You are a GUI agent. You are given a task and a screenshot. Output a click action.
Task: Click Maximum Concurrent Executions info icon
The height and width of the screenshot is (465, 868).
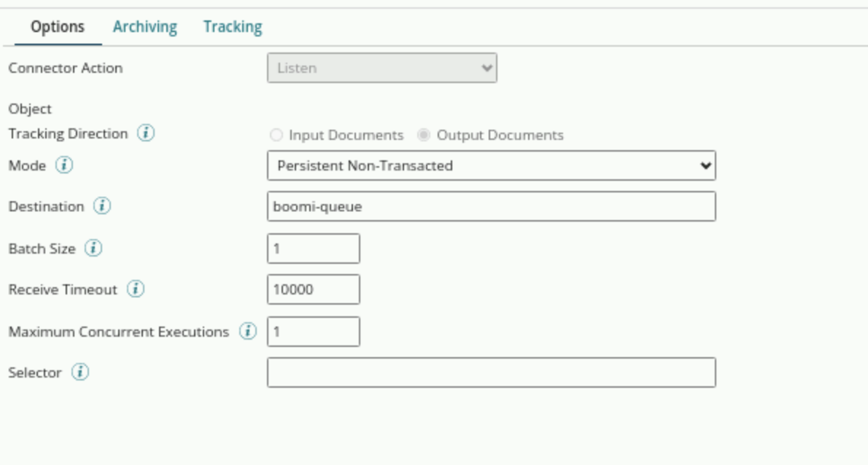pos(248,332)
